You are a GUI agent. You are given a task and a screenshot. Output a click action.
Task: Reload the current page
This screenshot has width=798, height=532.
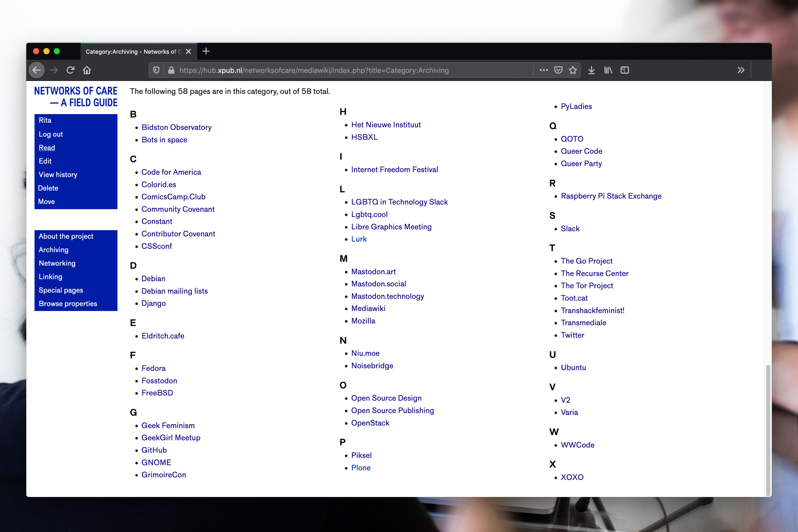70,70
